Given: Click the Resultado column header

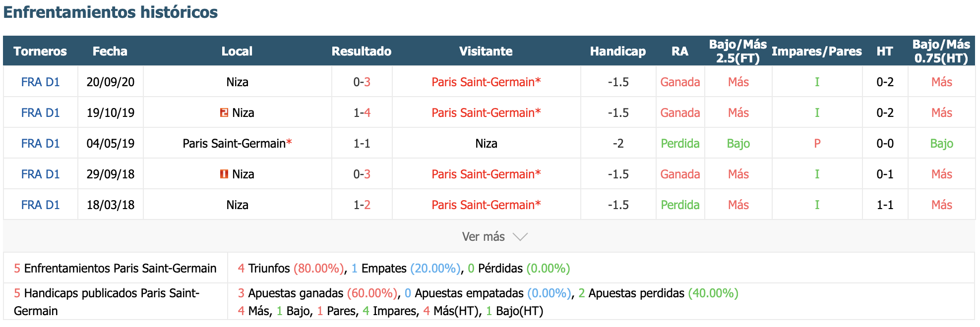Looking at the screenshot, I should [362, 51].
